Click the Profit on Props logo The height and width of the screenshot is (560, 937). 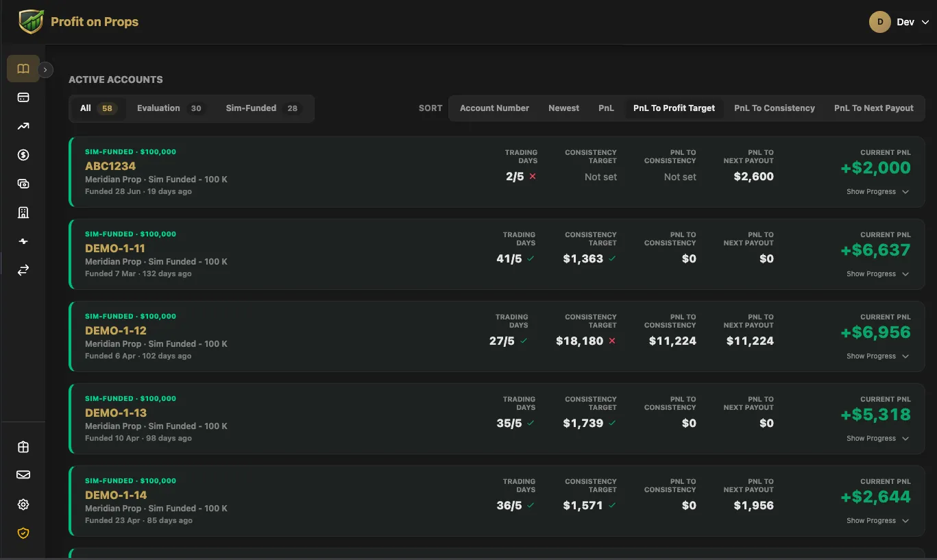[x=79, y=22]
